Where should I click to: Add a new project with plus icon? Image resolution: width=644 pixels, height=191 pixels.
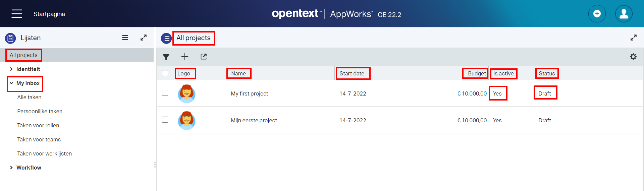coord(185,57)
